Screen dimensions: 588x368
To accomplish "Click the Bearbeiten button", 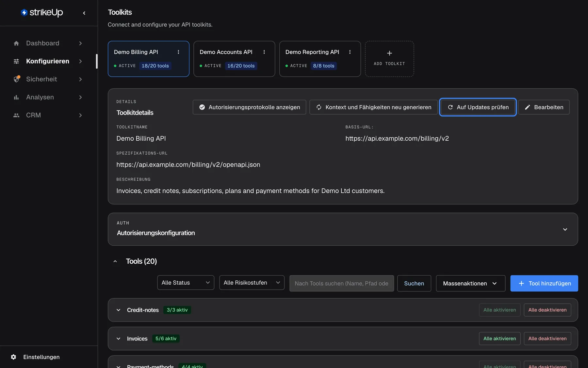I will [x=544, y=107].
